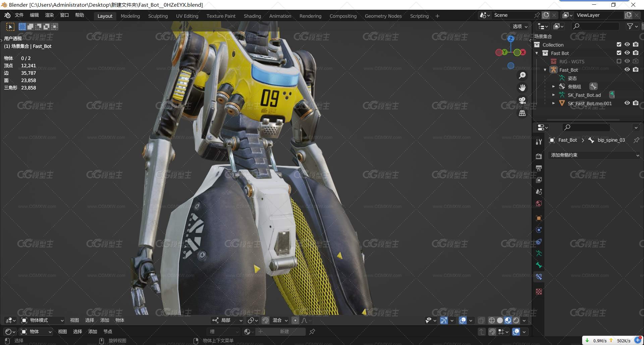Switch to the Sculpting workspace tab
The image size is (644, 345).
click(158, 16)
